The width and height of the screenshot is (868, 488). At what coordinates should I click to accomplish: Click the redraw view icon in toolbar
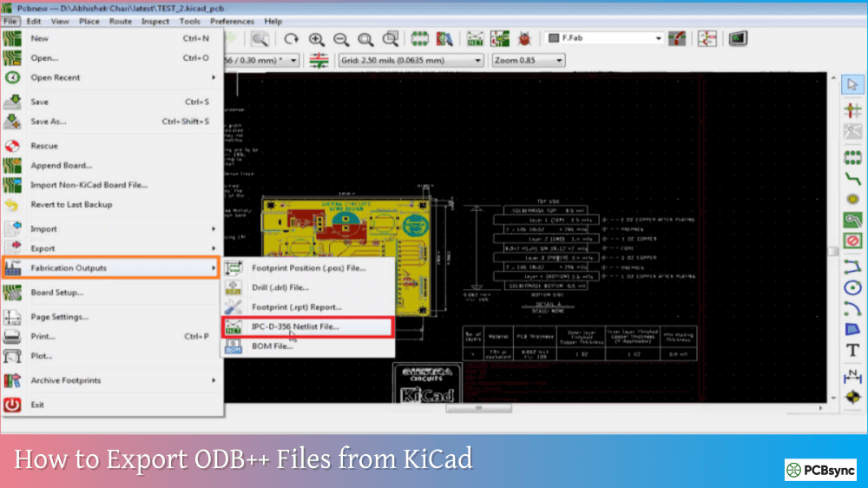point(291,39)
